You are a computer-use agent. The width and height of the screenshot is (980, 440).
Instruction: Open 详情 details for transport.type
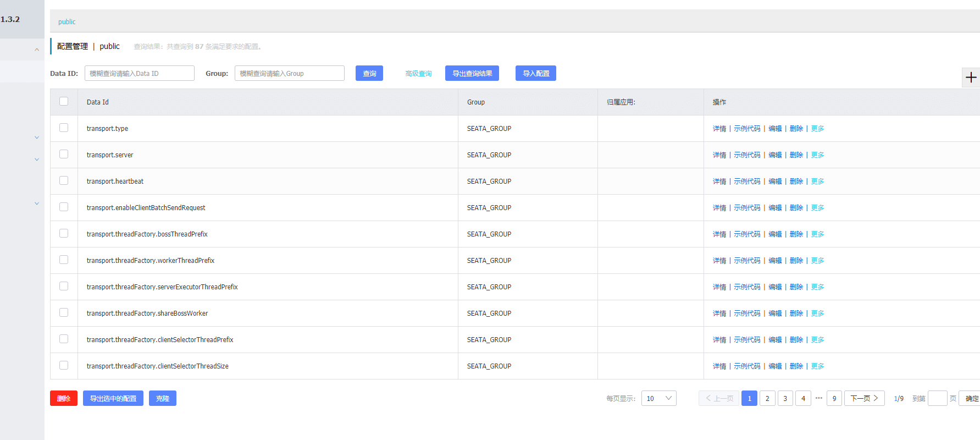(x=719, y=129)
